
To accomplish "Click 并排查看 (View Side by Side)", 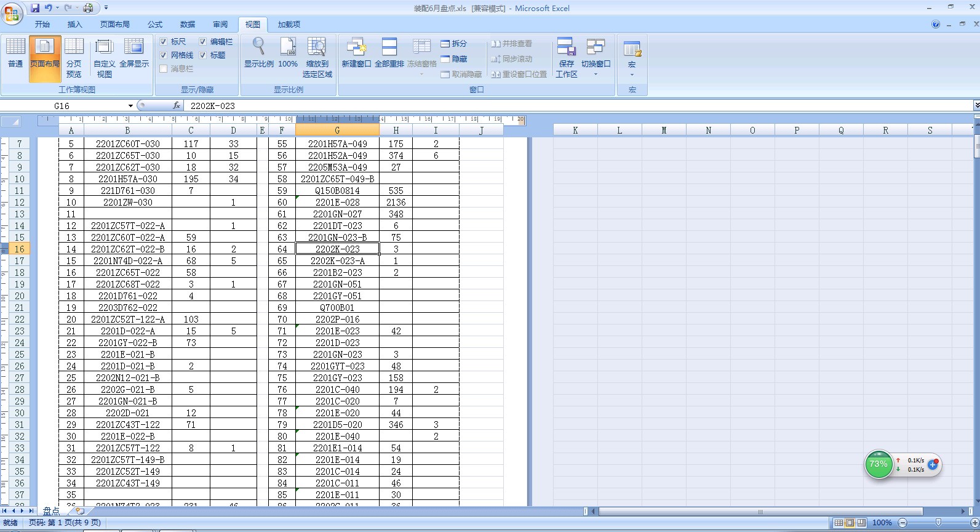I will [511, 44].
